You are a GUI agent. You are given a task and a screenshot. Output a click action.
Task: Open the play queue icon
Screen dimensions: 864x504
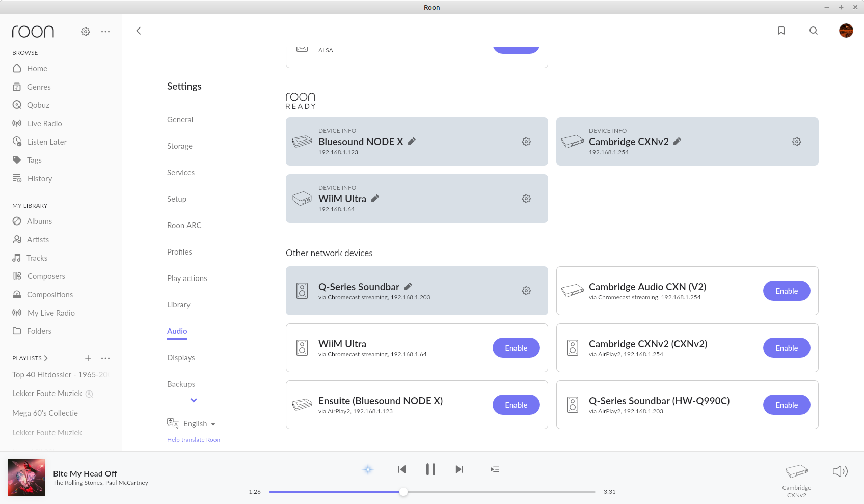(x=495, y=469)
